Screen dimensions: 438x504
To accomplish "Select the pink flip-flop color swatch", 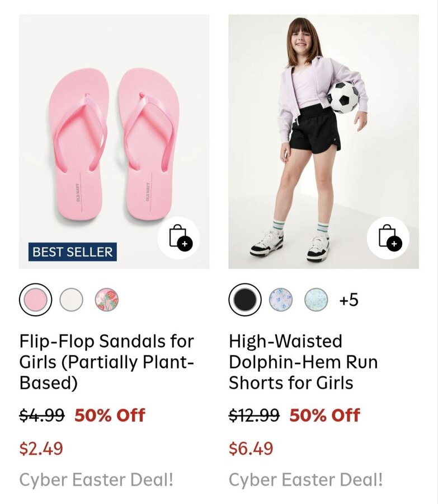I will 35,300.
